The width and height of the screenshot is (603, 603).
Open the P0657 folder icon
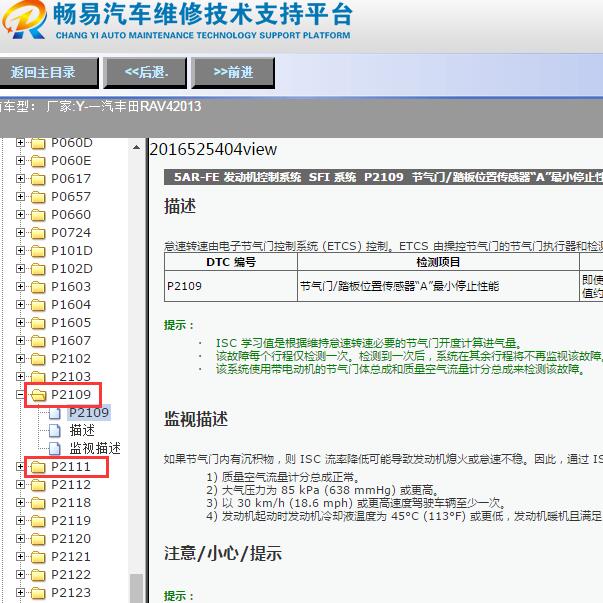tap(38, 197)
